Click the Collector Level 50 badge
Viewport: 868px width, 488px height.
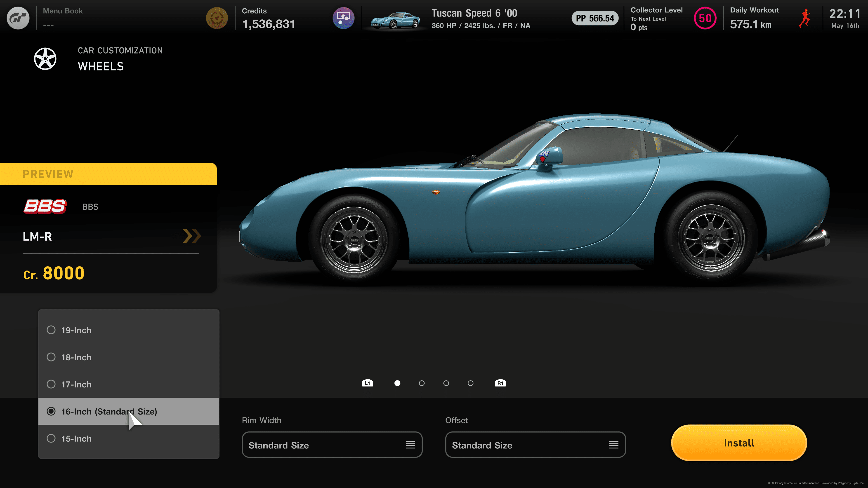705,18
